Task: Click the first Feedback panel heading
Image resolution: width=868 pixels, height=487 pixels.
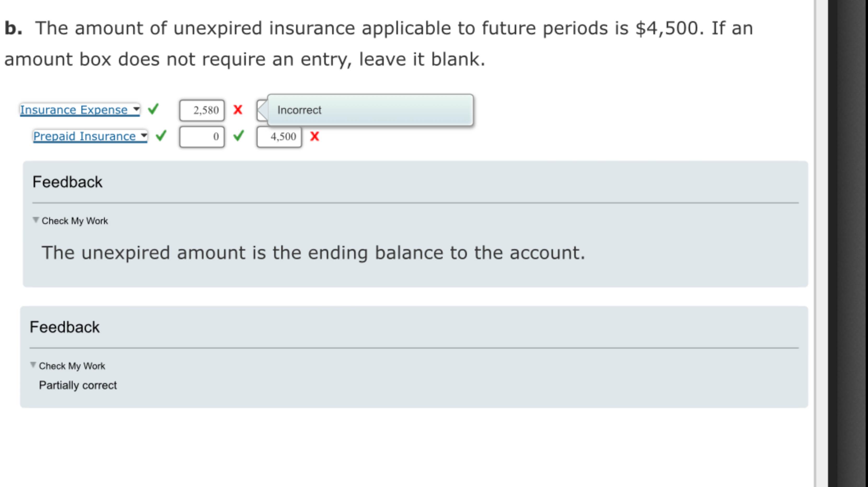Action: (67, 181)
